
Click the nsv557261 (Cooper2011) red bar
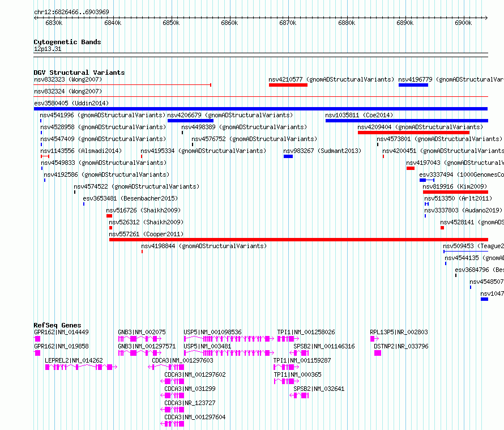(298, 240)
